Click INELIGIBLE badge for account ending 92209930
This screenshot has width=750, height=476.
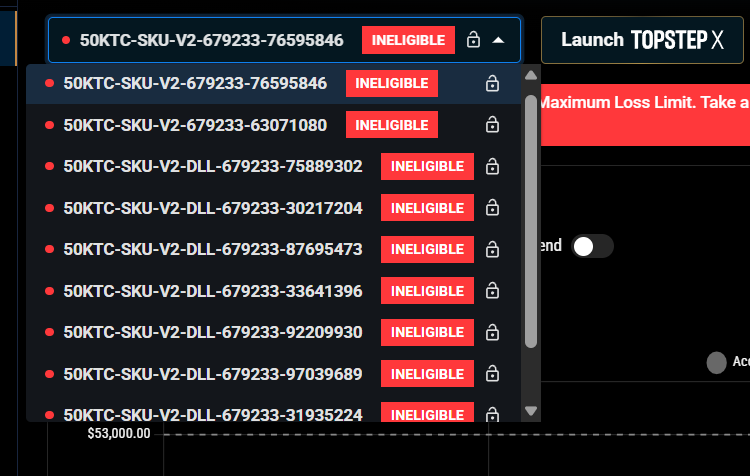tap(427, 332)
